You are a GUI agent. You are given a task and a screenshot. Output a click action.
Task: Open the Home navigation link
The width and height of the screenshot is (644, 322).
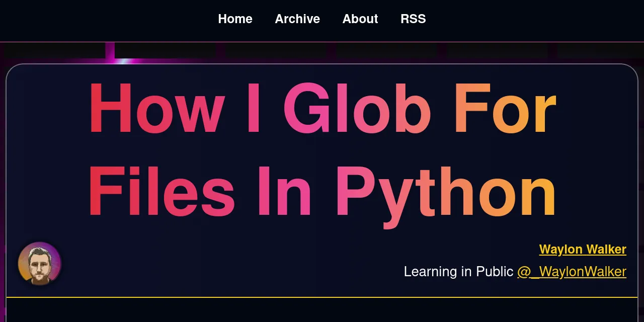pos(235,19)
